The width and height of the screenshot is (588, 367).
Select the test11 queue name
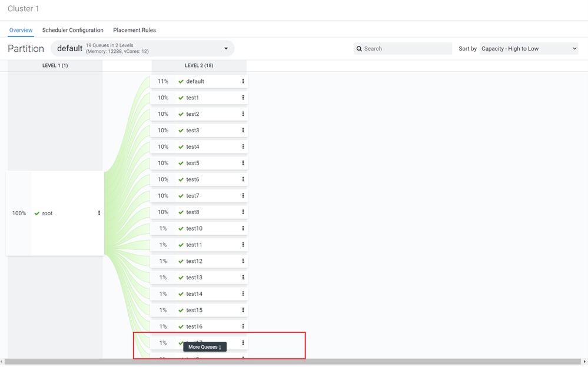[194, 245]
